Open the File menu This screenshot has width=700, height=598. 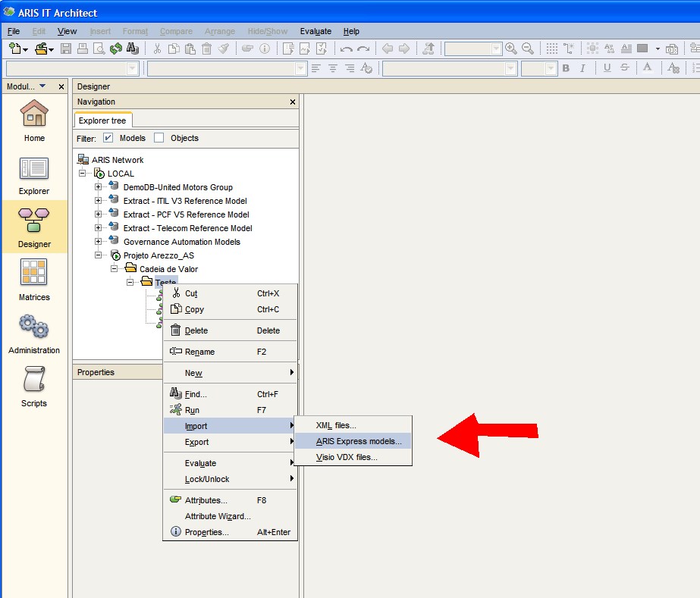[x=14, y=31]
